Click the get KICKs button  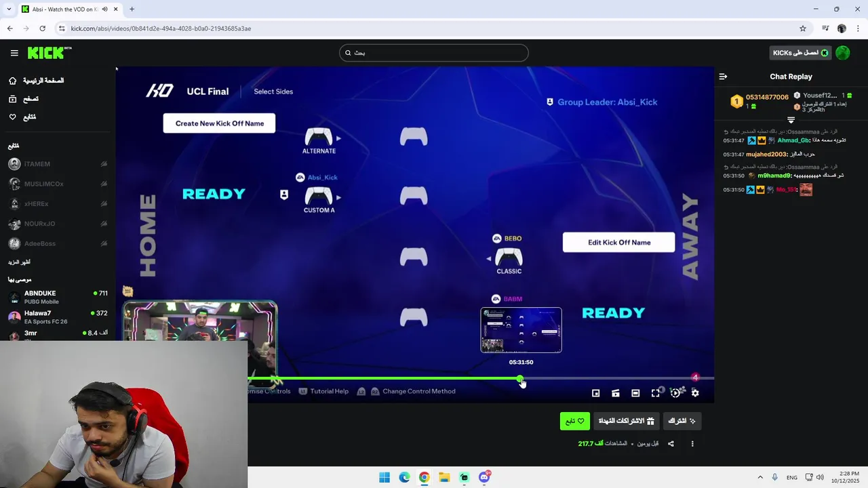coord(800,53)
